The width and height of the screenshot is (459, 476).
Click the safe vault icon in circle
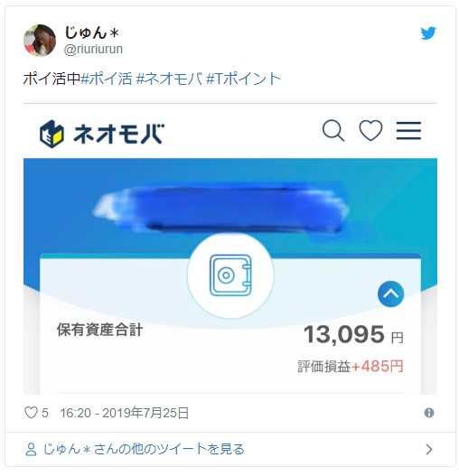(x=230, y=275)
